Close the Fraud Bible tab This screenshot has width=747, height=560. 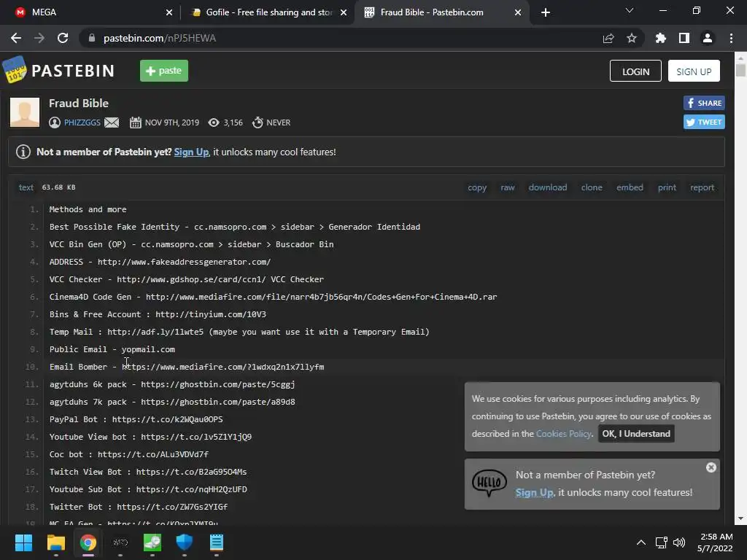[x=518, y=13]
